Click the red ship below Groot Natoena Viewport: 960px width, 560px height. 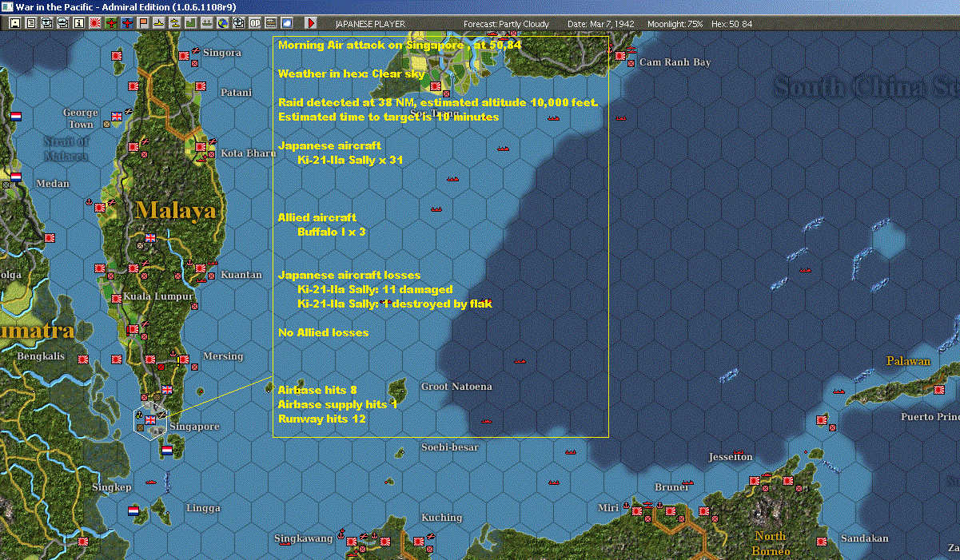[x=487, y=420]
